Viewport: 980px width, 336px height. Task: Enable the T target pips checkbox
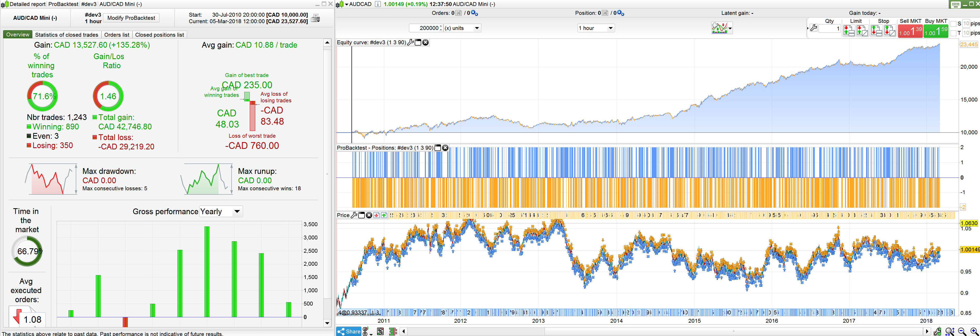[x=954, y=34]
